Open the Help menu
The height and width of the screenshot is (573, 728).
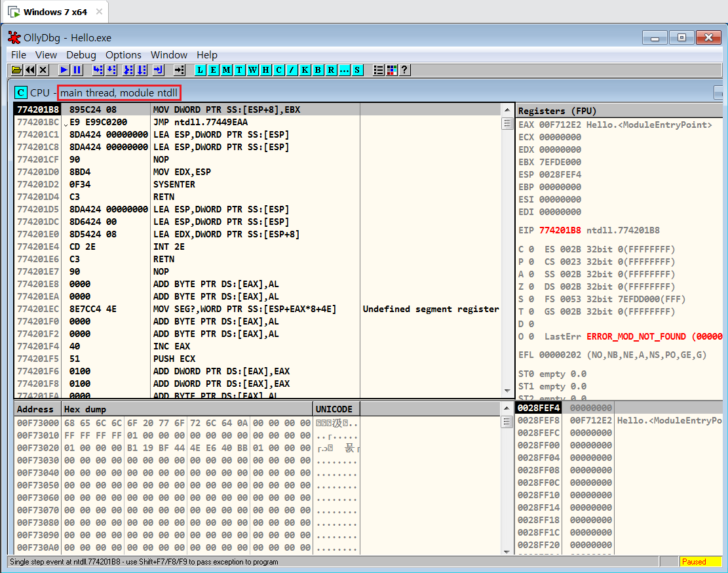[x=206, y=55]
